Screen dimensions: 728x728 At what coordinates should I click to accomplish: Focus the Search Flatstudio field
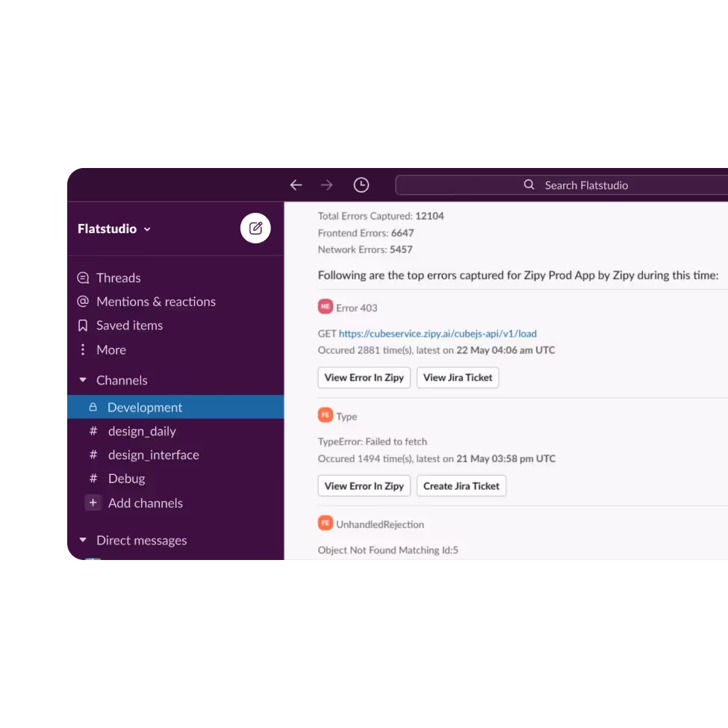(x=561, y=185)
